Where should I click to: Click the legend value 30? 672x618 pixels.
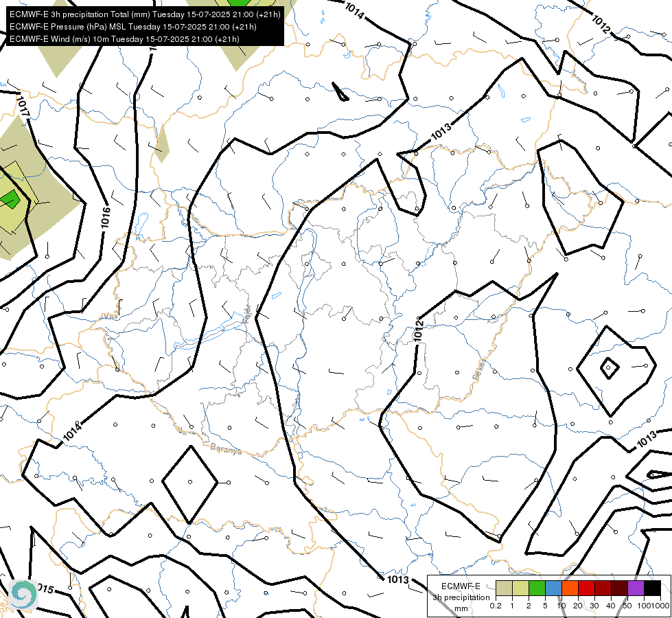click(x=594, y=606)
